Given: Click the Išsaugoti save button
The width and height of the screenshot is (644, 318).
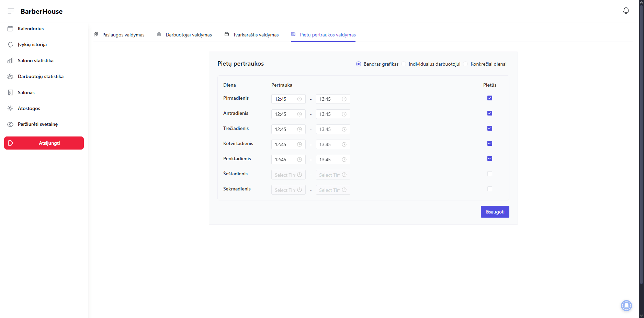Looking at the screenshot, I should point(495,212).
